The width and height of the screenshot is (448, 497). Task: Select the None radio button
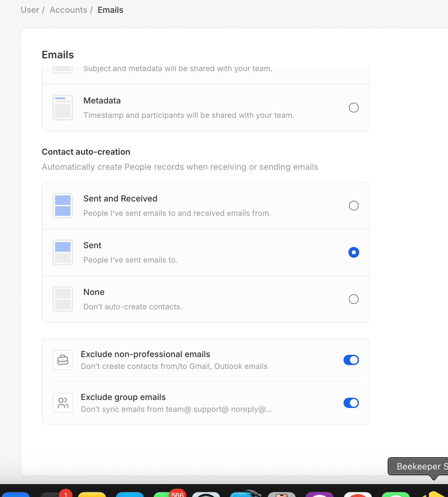(x=353, y=299)
